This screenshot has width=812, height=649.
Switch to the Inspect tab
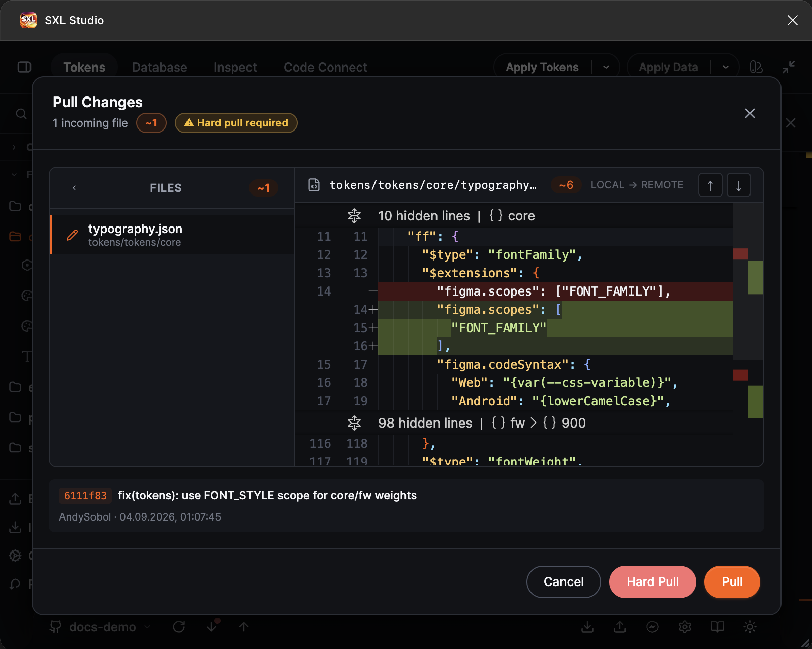tap(235, 67)
